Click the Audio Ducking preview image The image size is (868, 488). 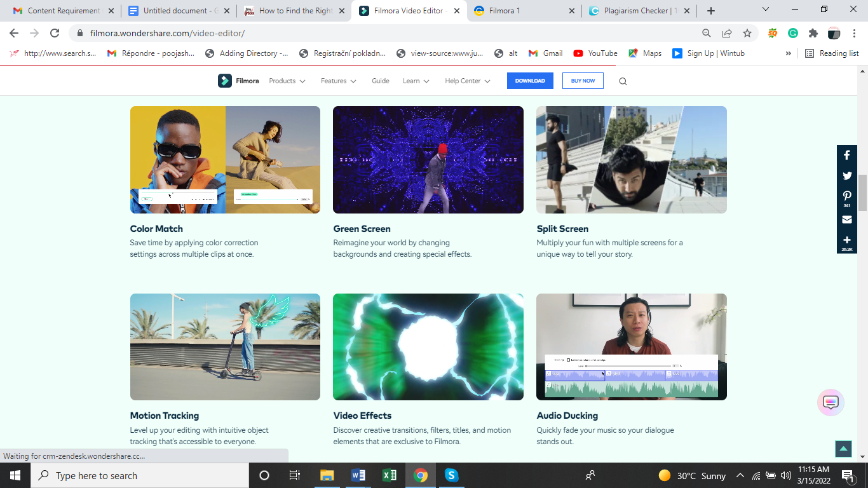tap(632, 347)
